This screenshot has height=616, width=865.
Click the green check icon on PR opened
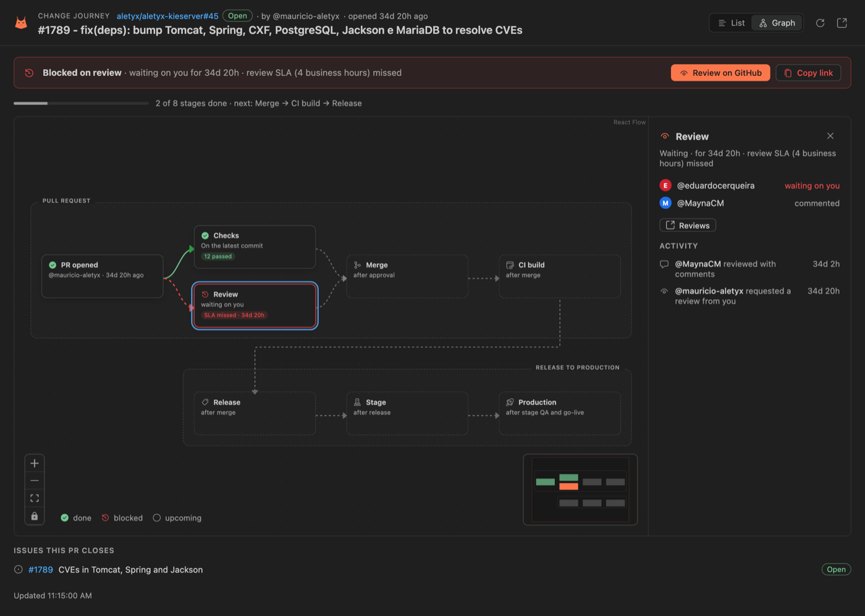53,265
